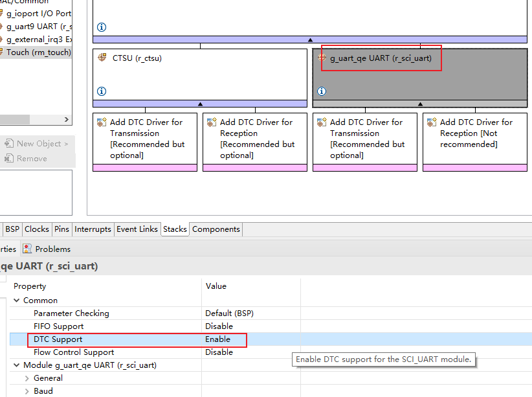The height and width of the screenshot is (397, 532).
Task: Click the New Object button
Action: [37, 144]
